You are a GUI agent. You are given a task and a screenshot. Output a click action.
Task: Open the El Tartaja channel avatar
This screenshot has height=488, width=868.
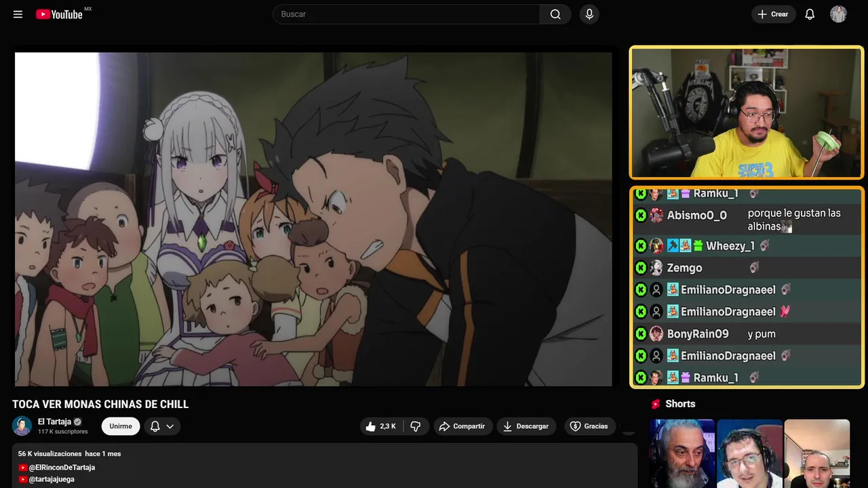(x=22, y=426)
